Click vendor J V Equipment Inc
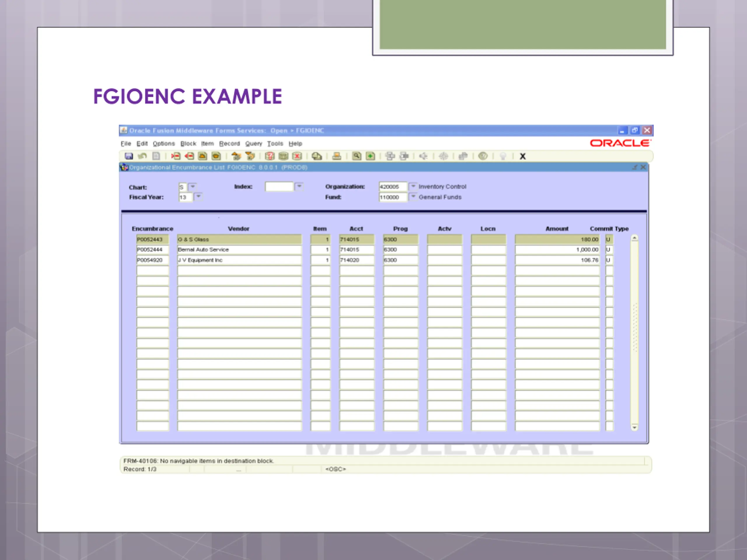This screenshot has width=747, height=560. point(240,260)
